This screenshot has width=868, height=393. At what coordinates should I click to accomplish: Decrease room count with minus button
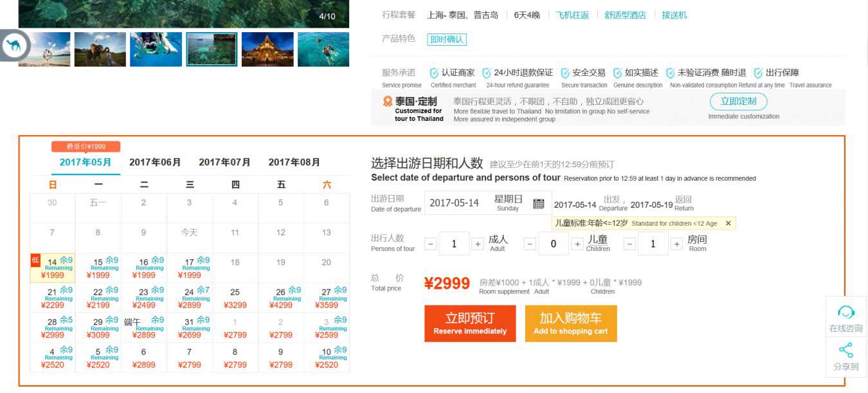tap(630, 244)
